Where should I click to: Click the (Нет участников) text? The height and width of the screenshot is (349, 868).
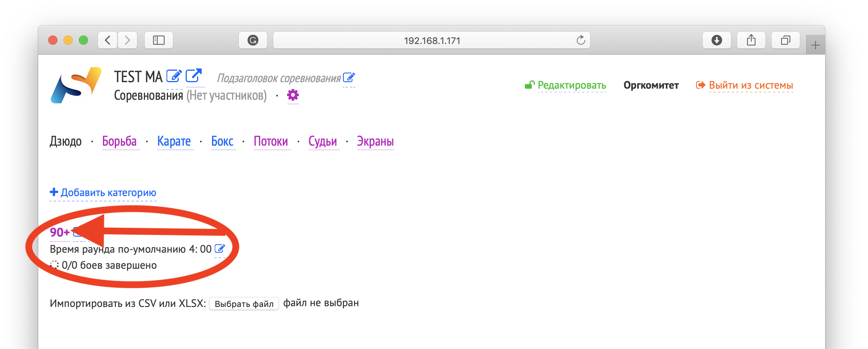point(227,95)
